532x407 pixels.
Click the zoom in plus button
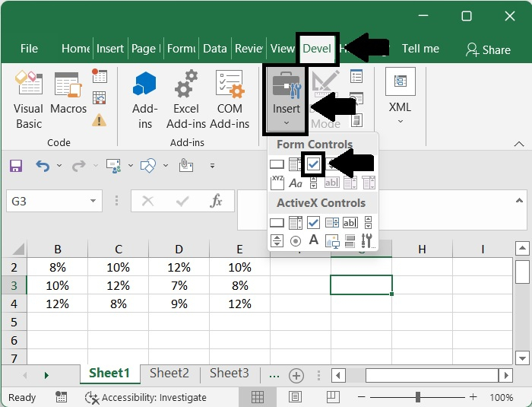473,397
